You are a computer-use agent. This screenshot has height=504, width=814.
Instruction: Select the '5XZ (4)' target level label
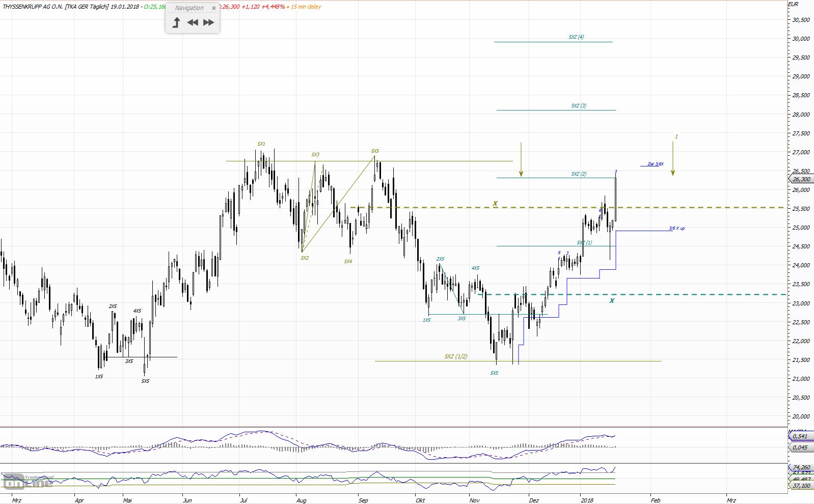click(x=577, y=37)
